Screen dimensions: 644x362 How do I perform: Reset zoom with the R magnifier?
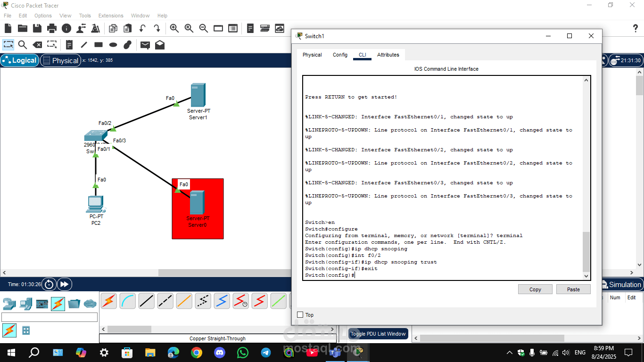(189, 28)
